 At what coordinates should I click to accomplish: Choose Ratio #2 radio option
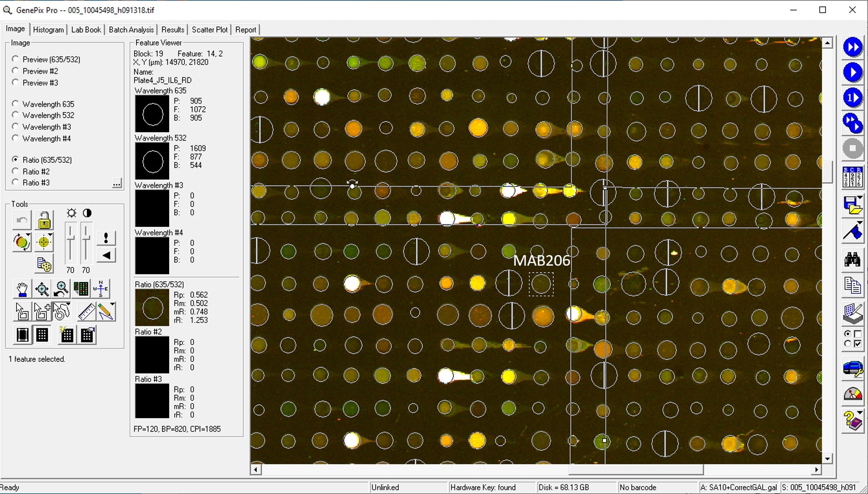tap(16, 171)
